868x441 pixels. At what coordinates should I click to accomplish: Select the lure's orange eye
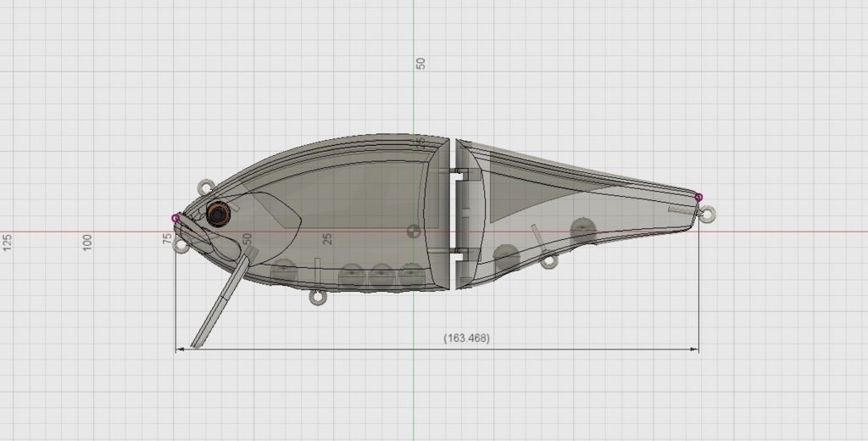click(x=218, y=214)
